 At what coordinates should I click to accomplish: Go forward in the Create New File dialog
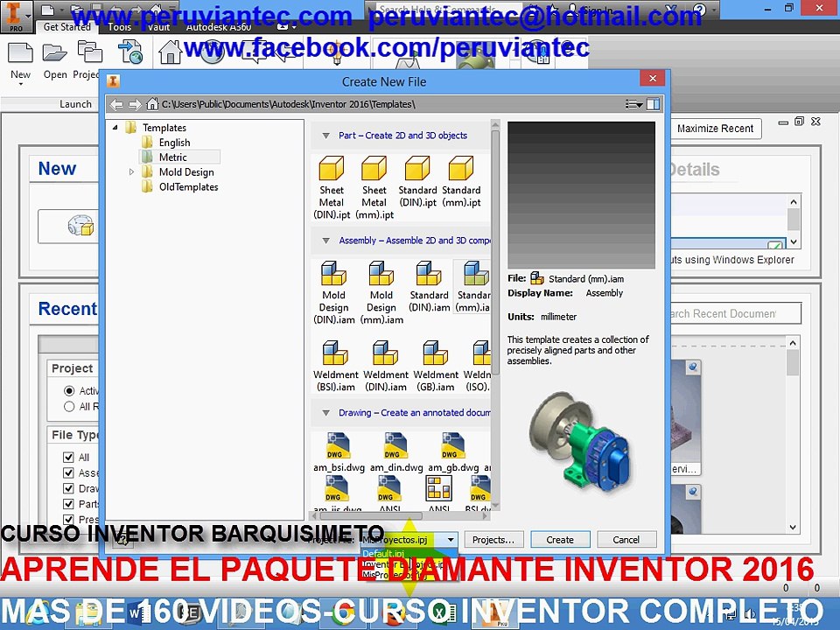click(x=135, y=104)
